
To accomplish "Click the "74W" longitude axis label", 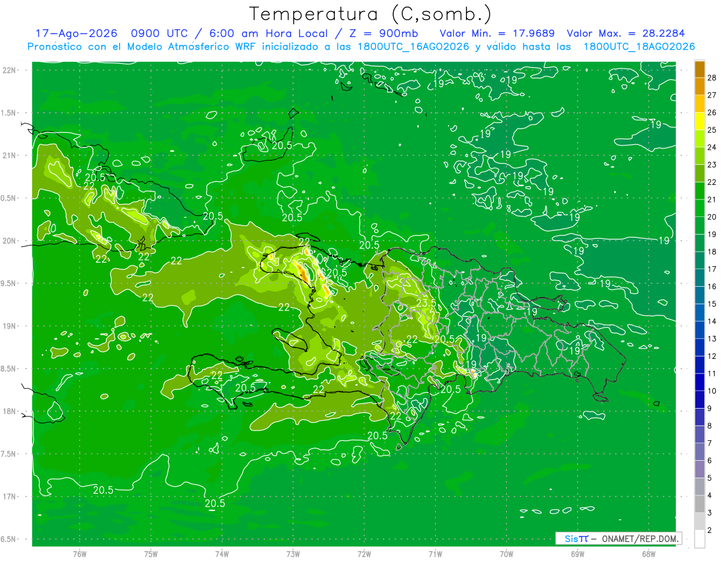I will pos(222,554).
